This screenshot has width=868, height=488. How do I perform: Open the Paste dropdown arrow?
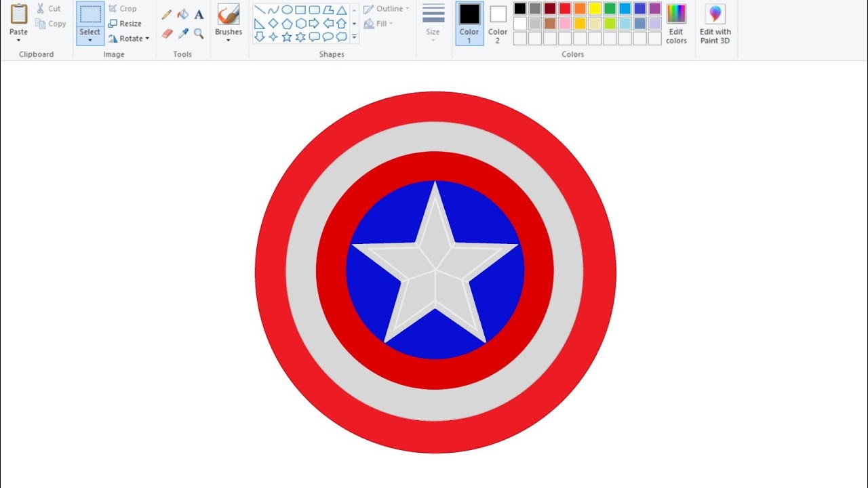click(19, 41)
